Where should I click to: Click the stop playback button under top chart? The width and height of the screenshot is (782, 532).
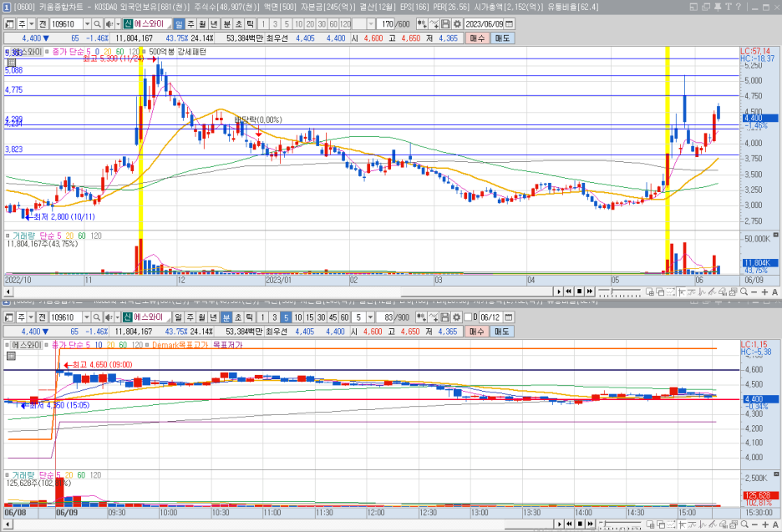click(579, 291)
